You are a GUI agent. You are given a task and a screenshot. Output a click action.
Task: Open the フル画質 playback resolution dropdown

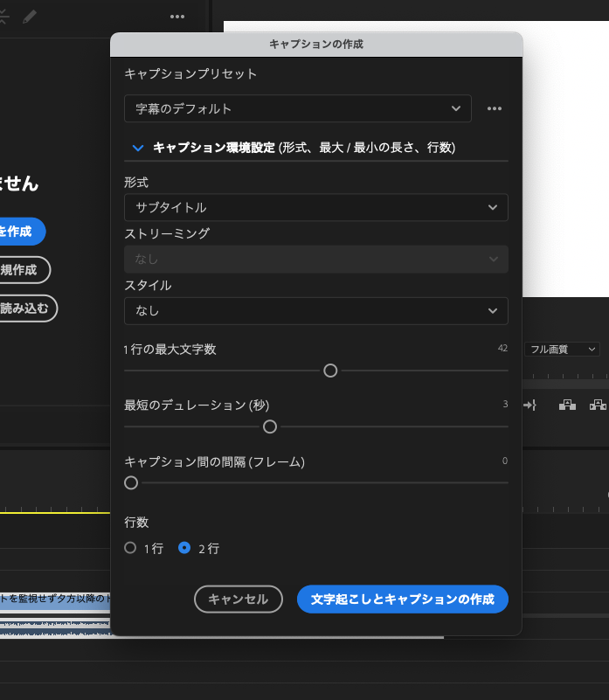pos(562,349)
